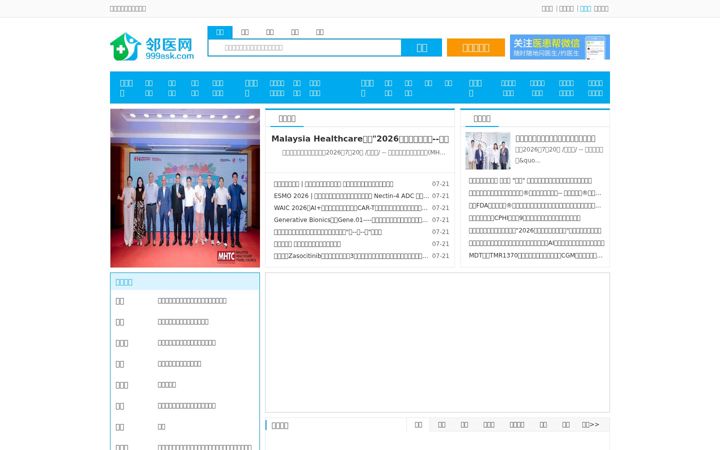Click the 邻医网 999ask.com logo
720x450 pixels.
[152, 46]
